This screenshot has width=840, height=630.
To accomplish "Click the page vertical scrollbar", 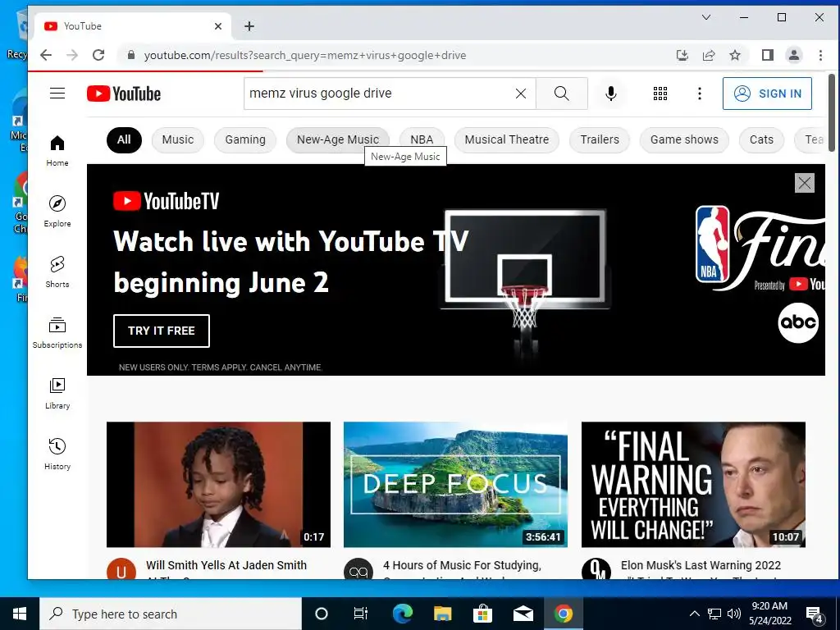I will 832,112.
